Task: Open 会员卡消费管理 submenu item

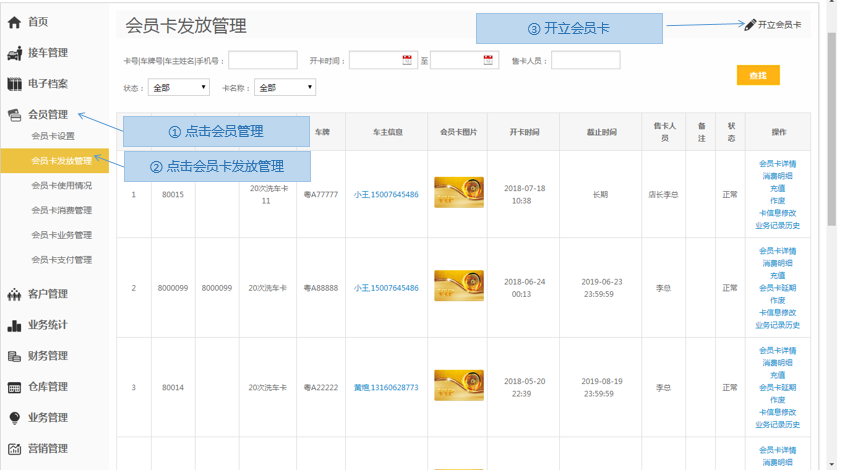Action: pyautogui.click(x=61, y=210)
